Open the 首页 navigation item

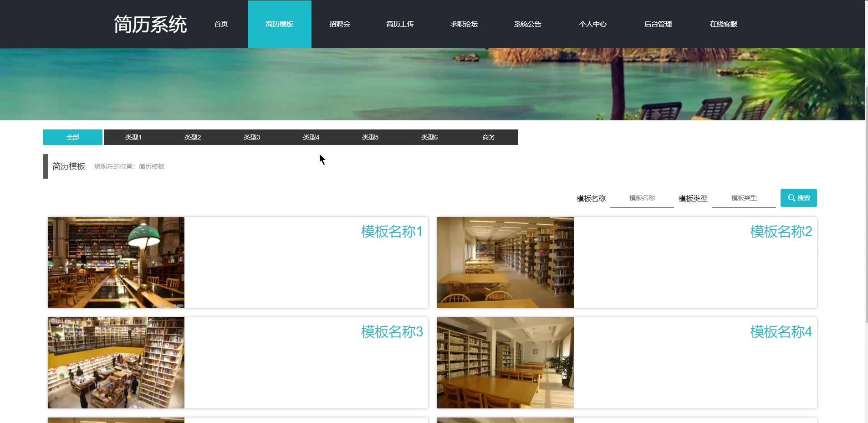pos(221,24)
